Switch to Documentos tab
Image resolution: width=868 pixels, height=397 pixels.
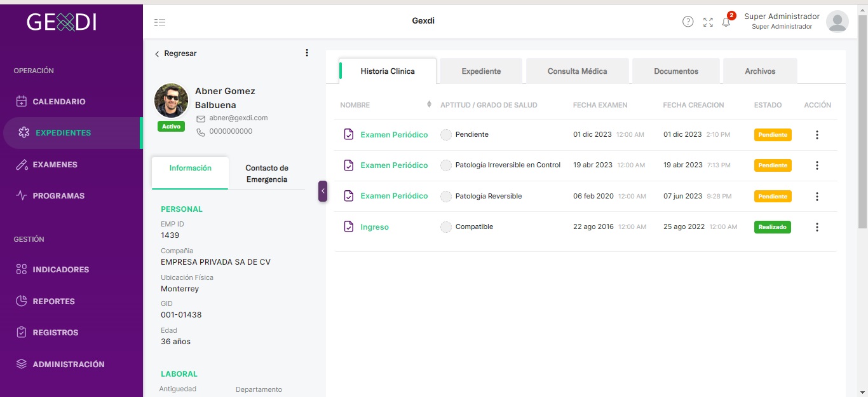tap(676, 71)
